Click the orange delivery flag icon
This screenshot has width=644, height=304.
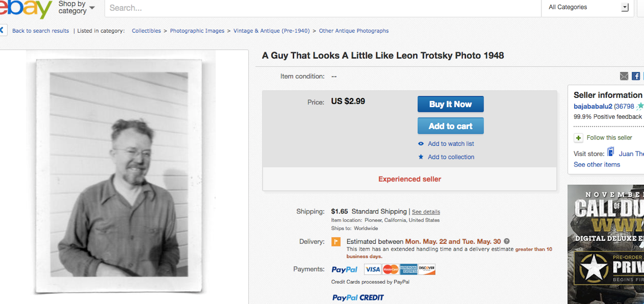[x=336, y=242]
